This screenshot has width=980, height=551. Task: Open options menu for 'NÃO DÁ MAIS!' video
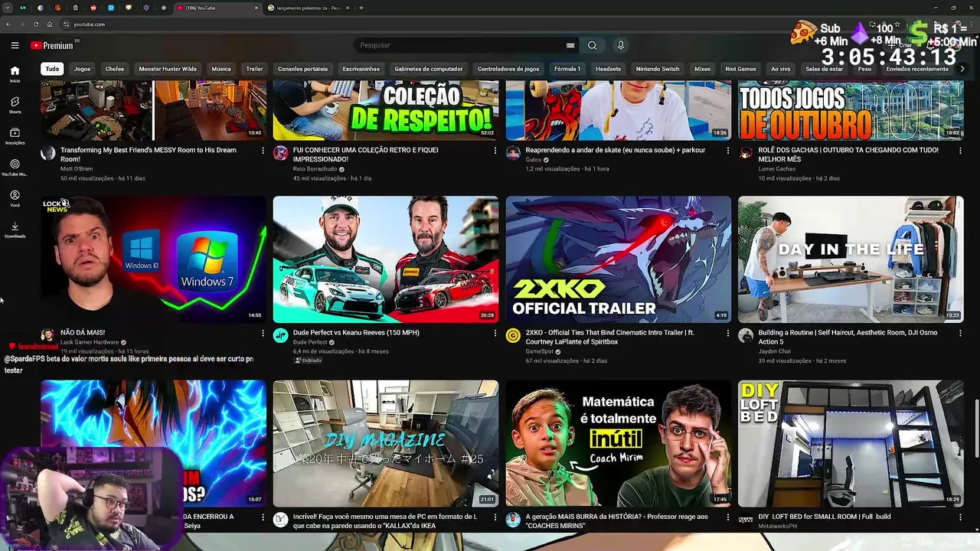pos(263,333)
